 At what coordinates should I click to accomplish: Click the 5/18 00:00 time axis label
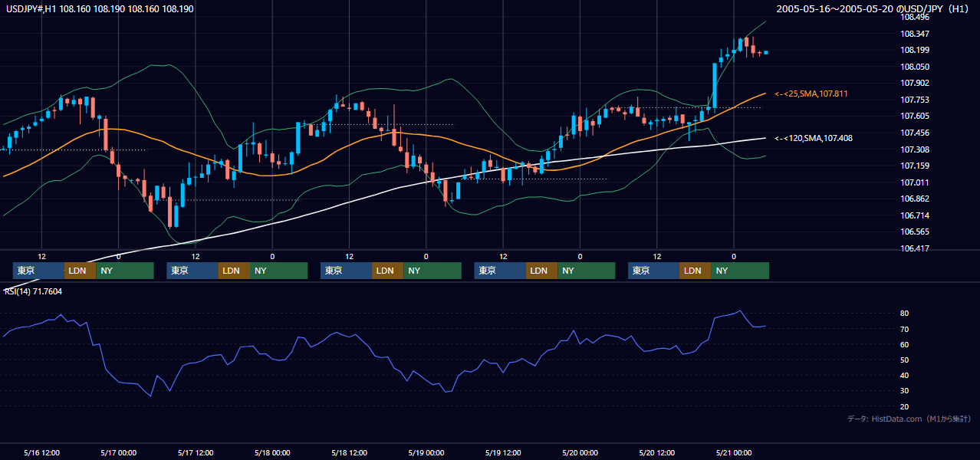click(272, 452)
